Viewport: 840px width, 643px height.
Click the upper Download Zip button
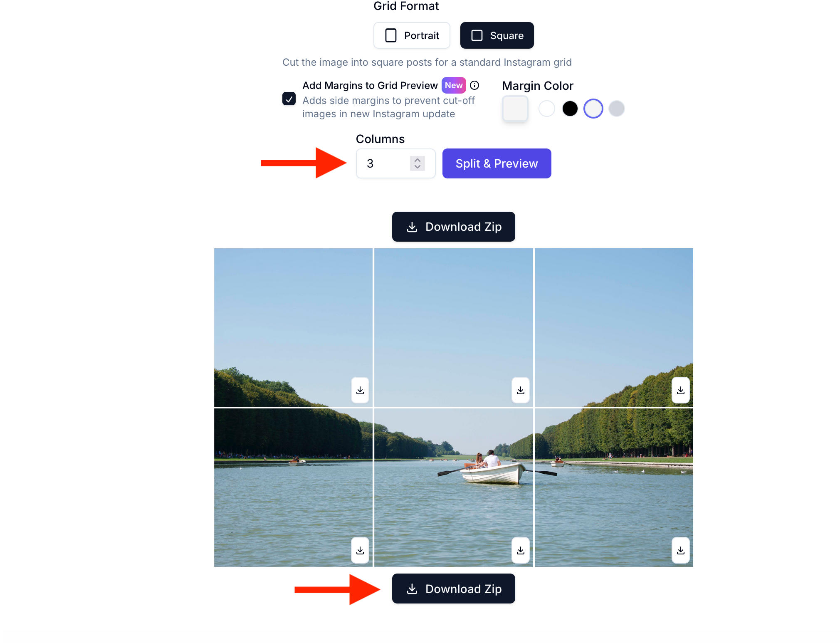tap(453, 227)
